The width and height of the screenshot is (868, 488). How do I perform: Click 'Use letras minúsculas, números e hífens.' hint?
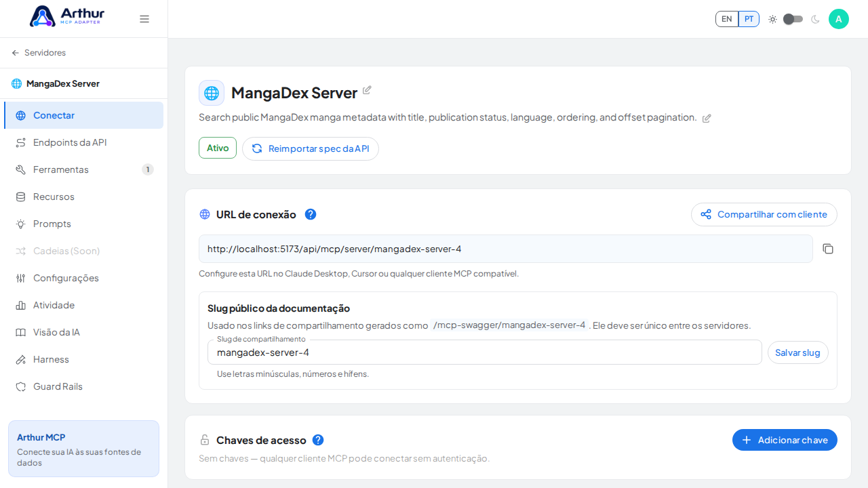pyautogui.click(x=293, y=374)
